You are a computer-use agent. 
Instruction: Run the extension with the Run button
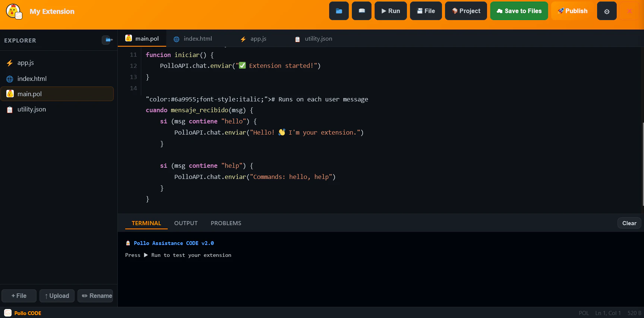pos(391,11)
